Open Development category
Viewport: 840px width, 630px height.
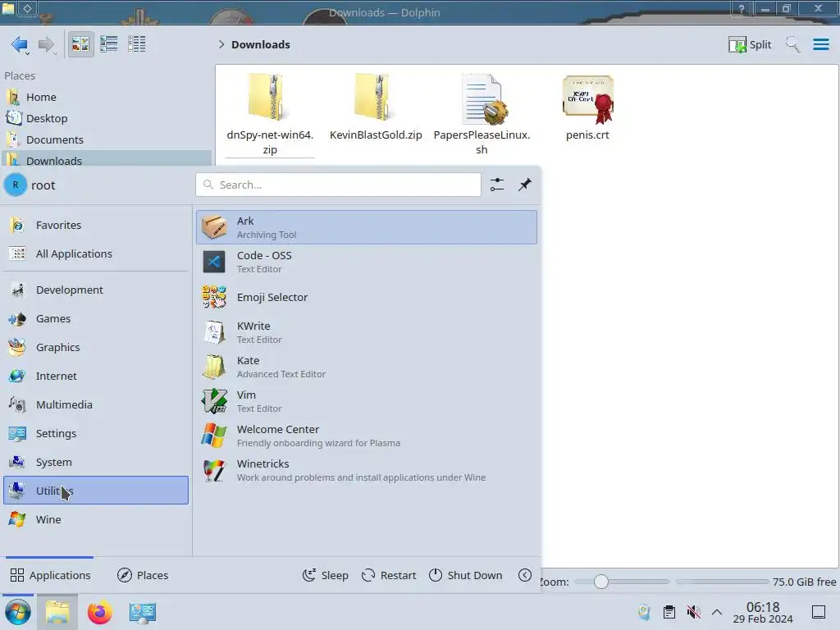pos(96,290)
